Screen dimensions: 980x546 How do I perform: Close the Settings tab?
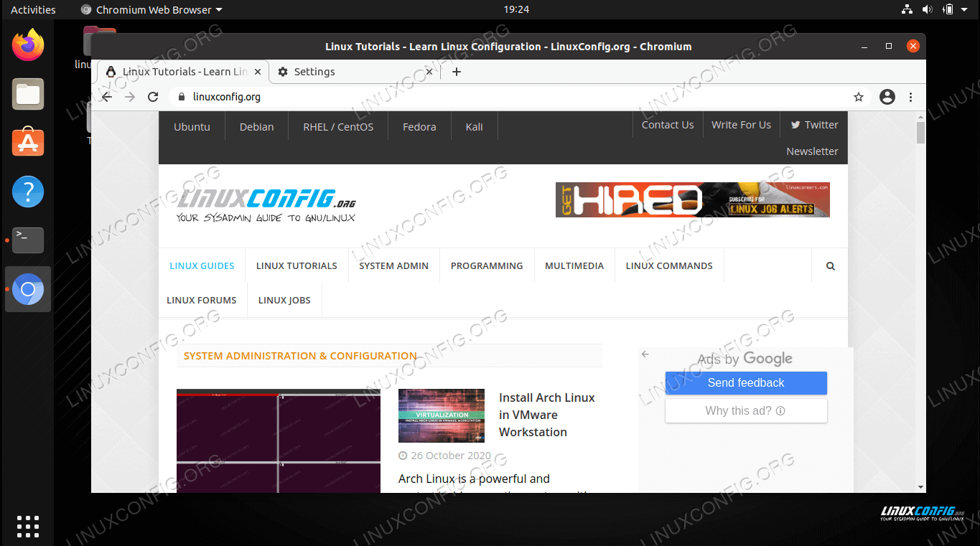[429, 72]
